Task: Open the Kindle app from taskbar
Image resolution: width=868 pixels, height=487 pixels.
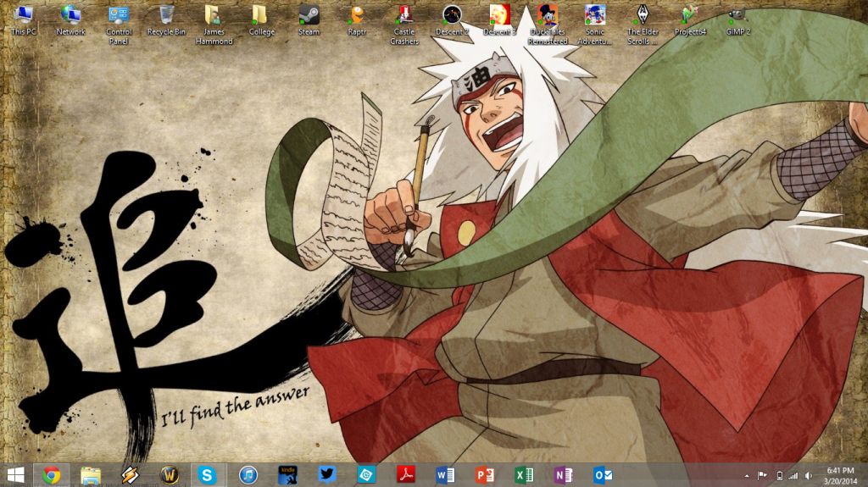Action: click(287, 475)
